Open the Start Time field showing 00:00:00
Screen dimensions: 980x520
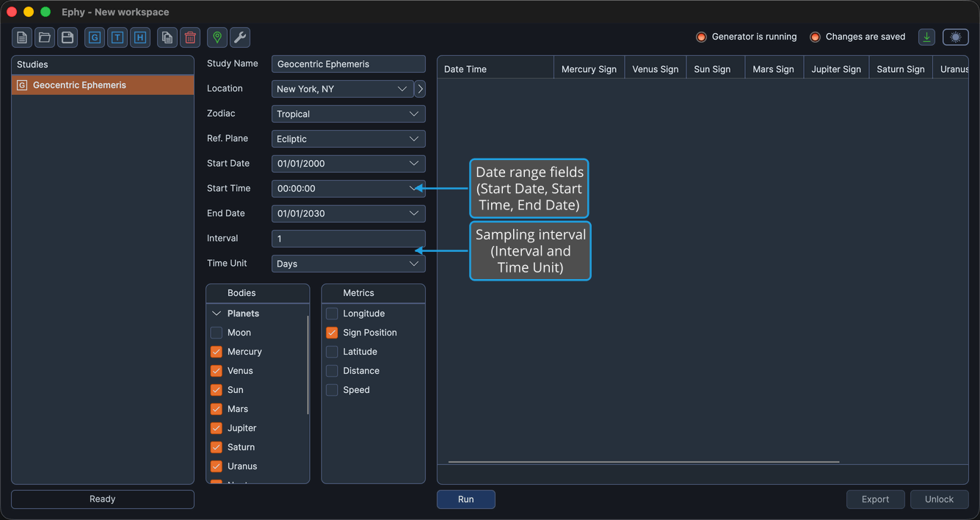348,189
